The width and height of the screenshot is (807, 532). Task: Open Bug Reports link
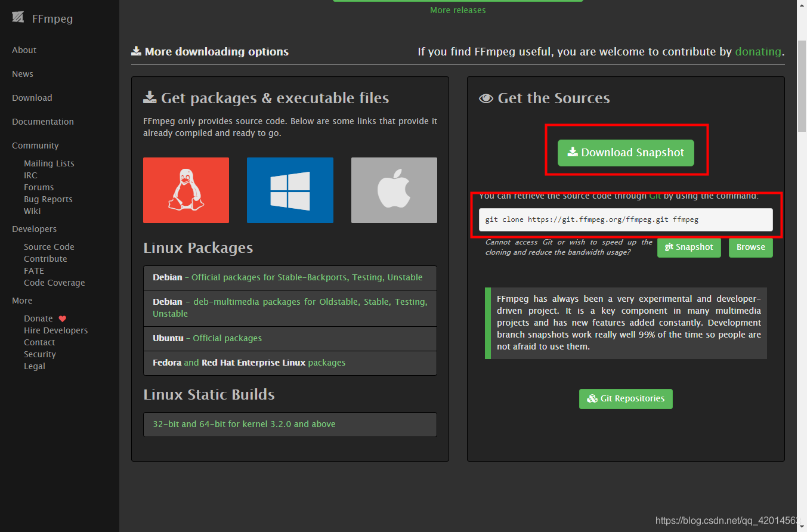[48, 199]
